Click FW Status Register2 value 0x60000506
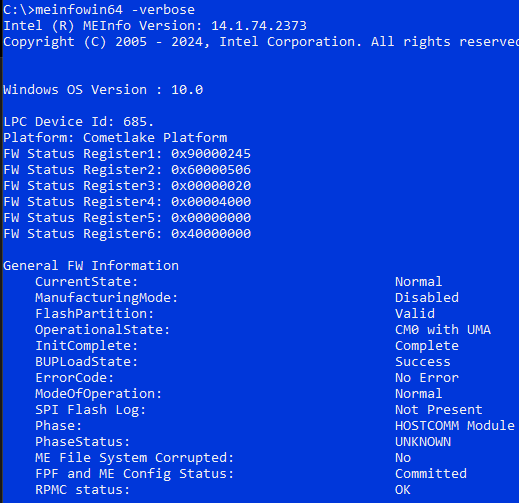The height and width of the screenshot is (503, 519). 211,170
